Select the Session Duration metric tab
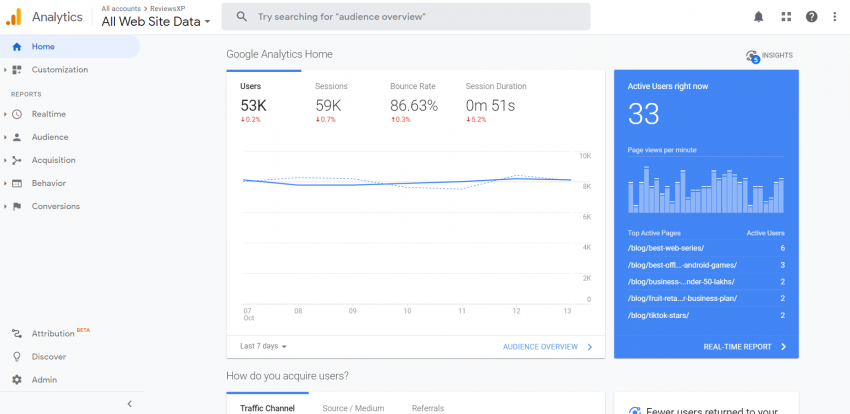The height and width of the screenshot is (414, 850). point(495,102)
